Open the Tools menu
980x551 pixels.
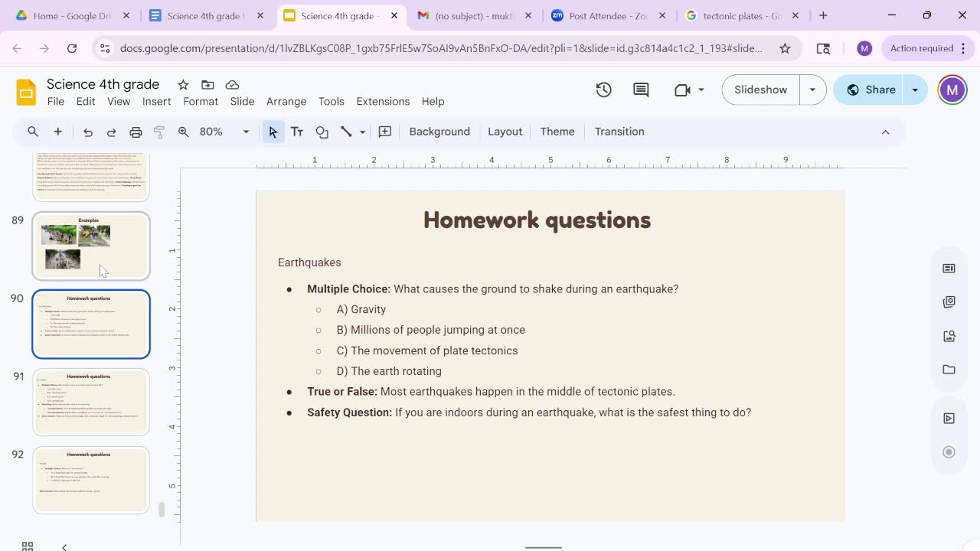(332, 101)
